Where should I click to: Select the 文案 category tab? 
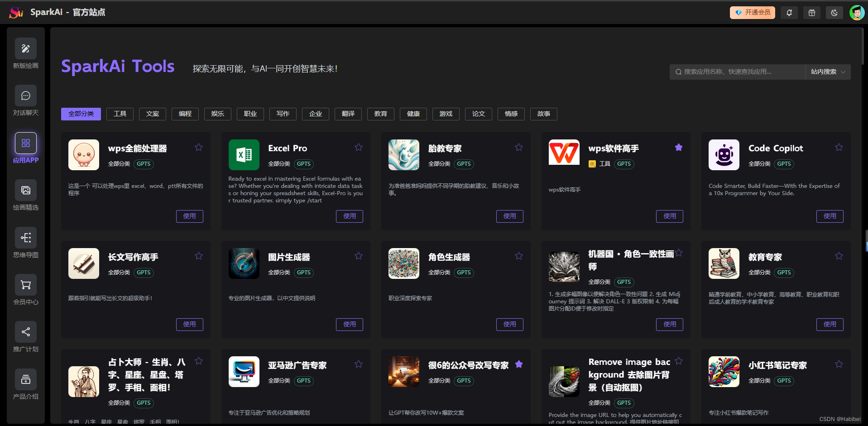(153, 114)
